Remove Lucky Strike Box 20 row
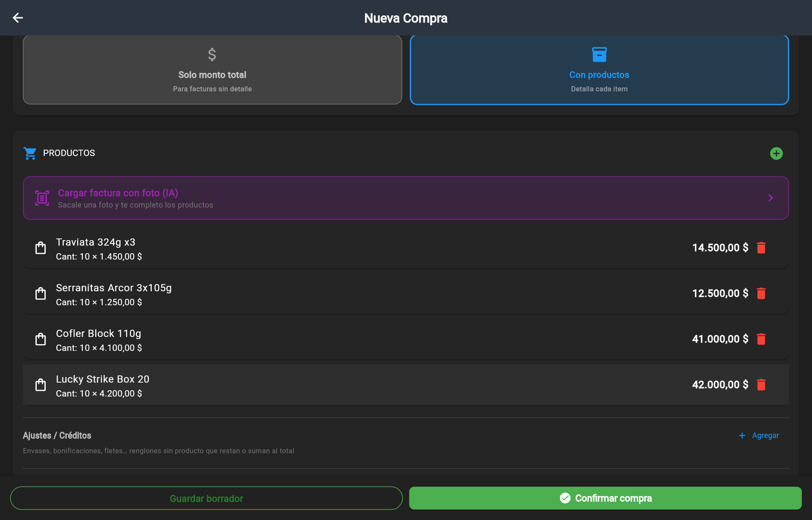The height and width of the screenshot is (520, 812). (x=761, y=385)
